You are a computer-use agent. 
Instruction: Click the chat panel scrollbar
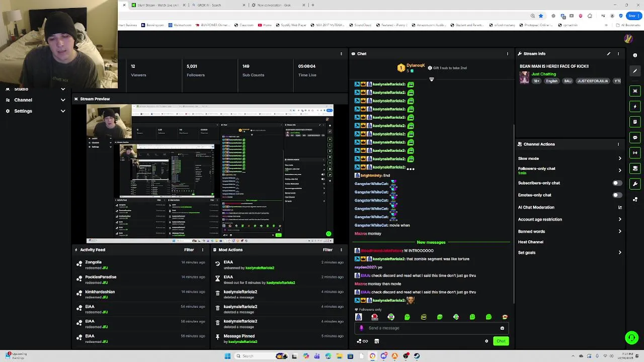click(513, 214)
